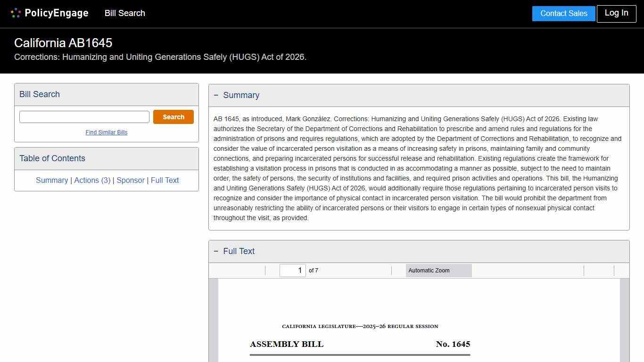Click the orange Search button
The width and height of the screenshot is (644, 362).
[x=173, y=116]
